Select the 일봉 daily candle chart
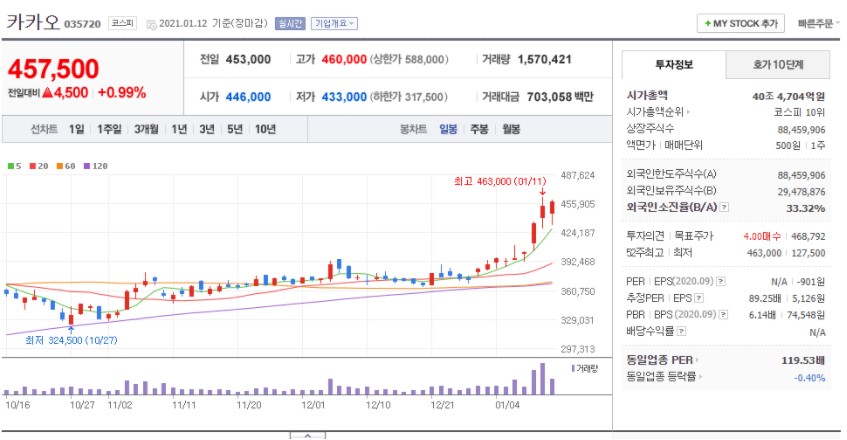 click(448, 130)
